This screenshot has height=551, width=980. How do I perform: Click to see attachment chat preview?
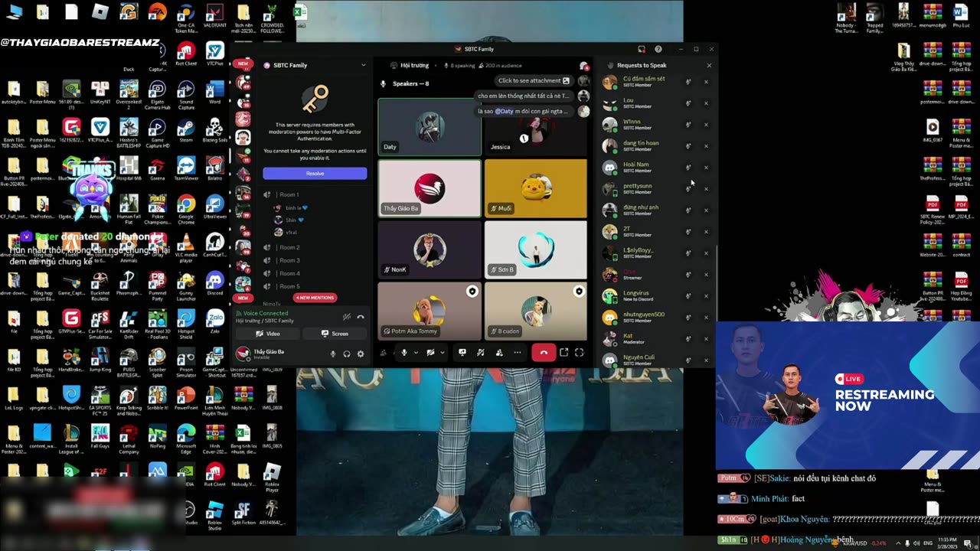[x=534, y=80]
